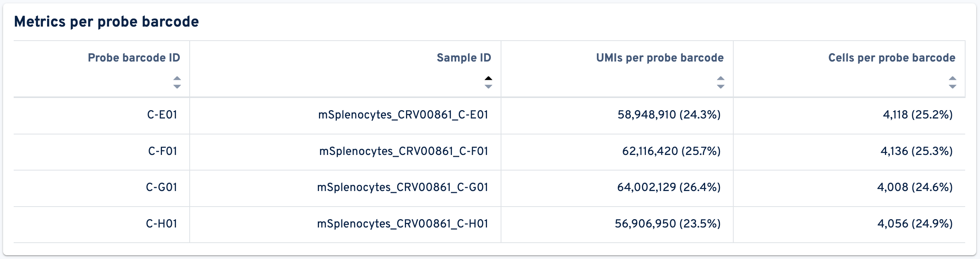
Task: Click sample ID mSplenocytes_CRV00861_C-H01
Action: (403, 224)
